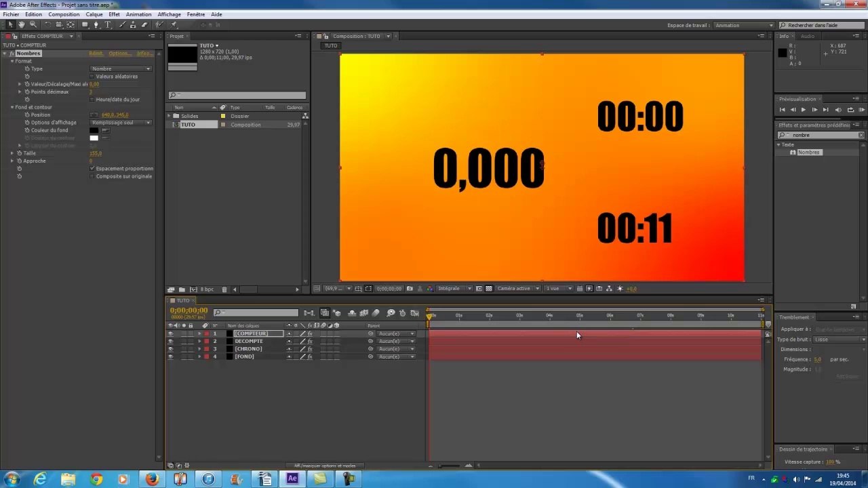868x488 pixels.
Task: Click the Taille property stopwatch
Action: tap(19, 153)
